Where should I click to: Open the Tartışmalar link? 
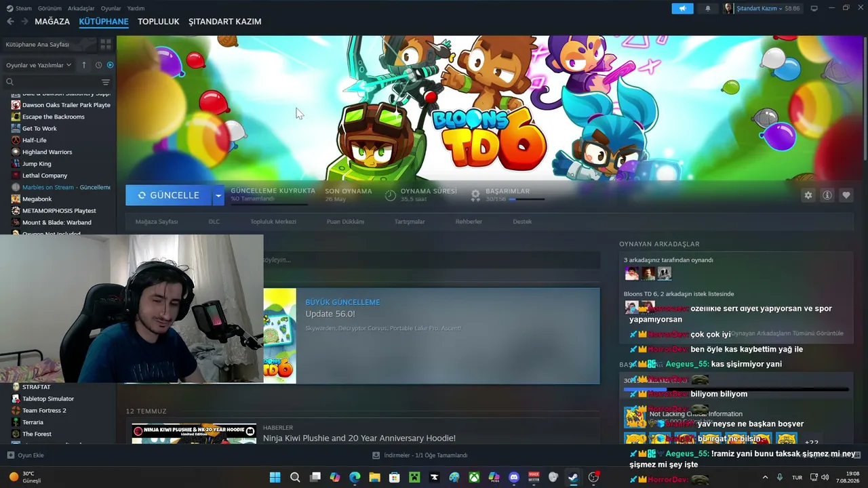tap(410, 222)
